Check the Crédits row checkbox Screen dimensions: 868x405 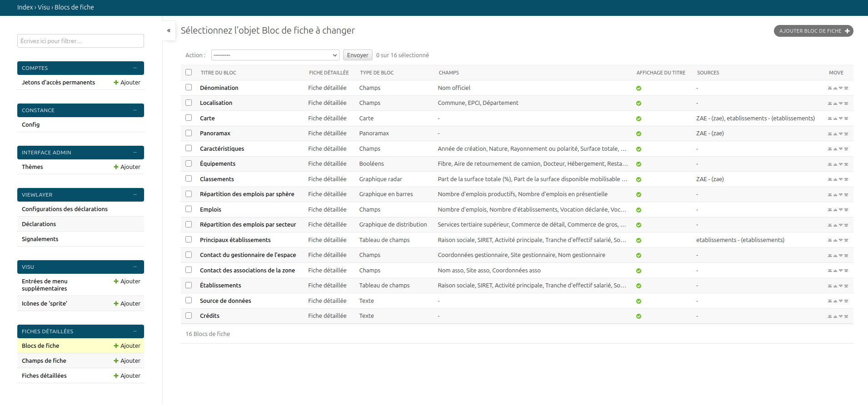pyautogui.click(x=189, y=316)
